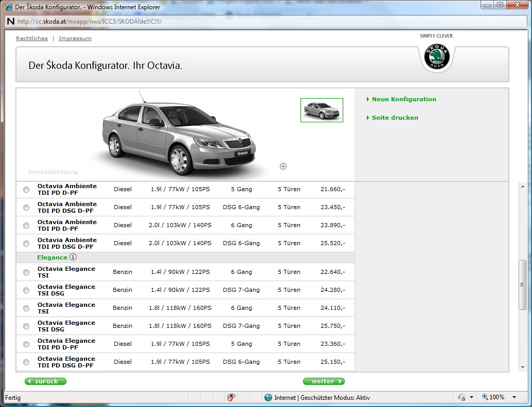Click 'Der Škoda Konfigurator. Ihr Octavia.' heading
532x407 pixels.
pos(105,65)
